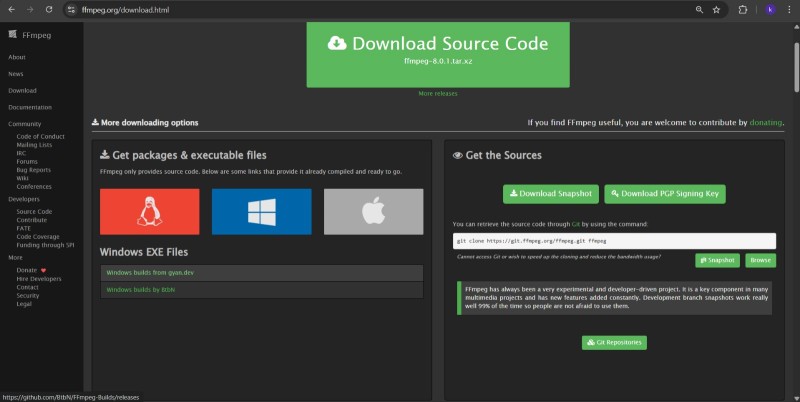Open Security sidebar link
This screenshot has height=402, width=800.
[28, 295]
